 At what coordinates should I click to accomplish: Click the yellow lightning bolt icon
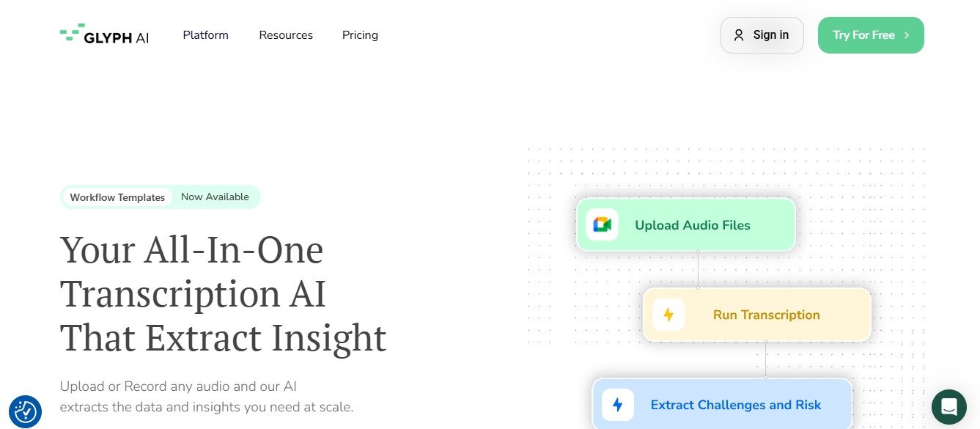(x=668, y=315)
